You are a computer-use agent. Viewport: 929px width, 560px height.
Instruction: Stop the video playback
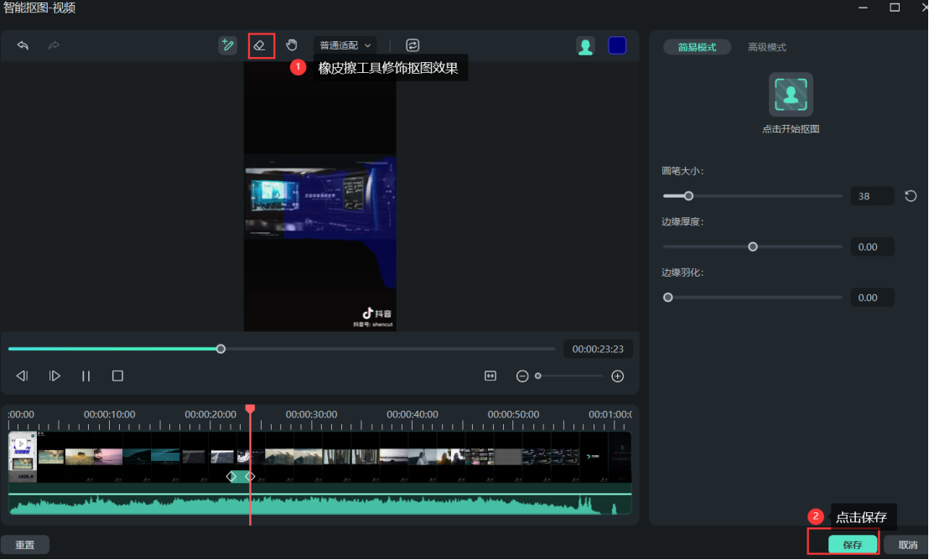click(117, 376)
